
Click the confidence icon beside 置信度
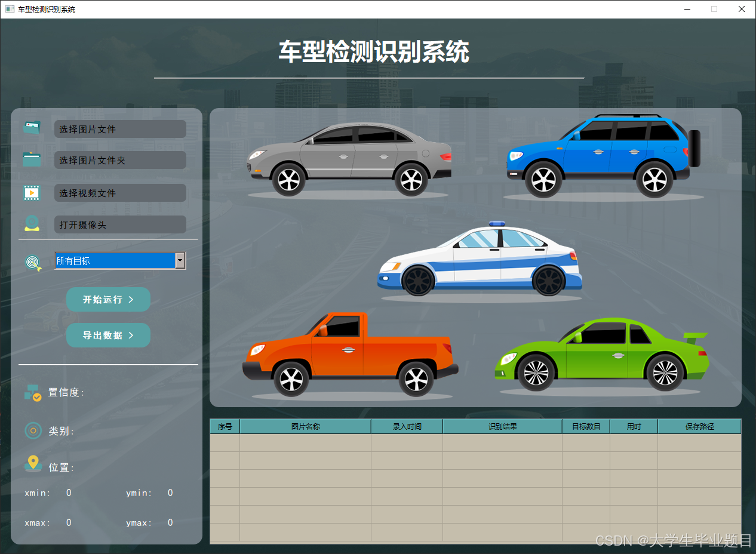tap(32, 392)
